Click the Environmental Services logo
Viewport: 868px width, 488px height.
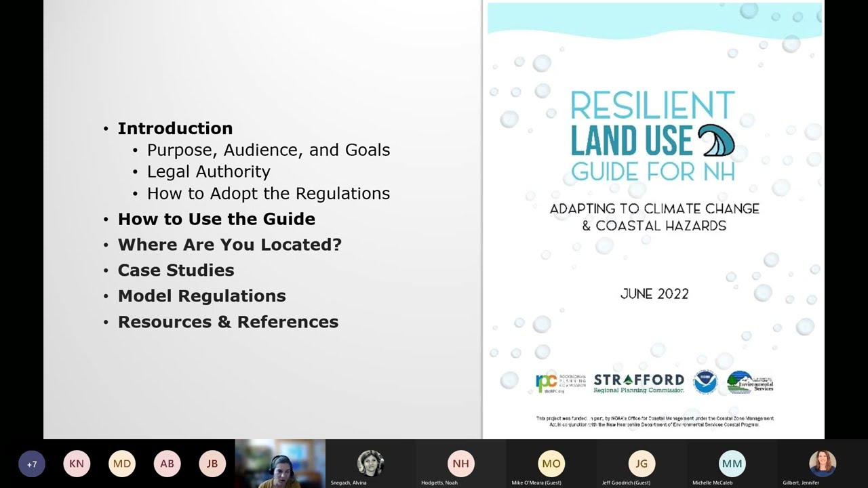(x=750, y=382)
